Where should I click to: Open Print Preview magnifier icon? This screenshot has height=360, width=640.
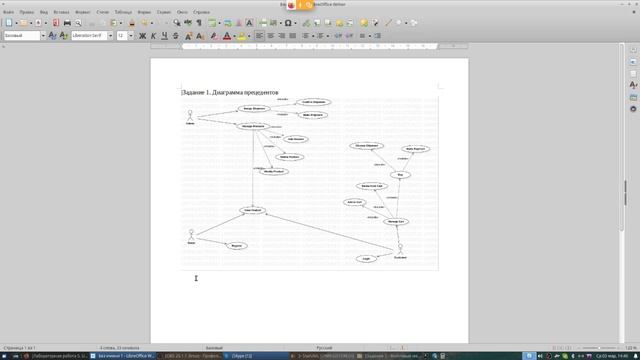click(78, 23)
